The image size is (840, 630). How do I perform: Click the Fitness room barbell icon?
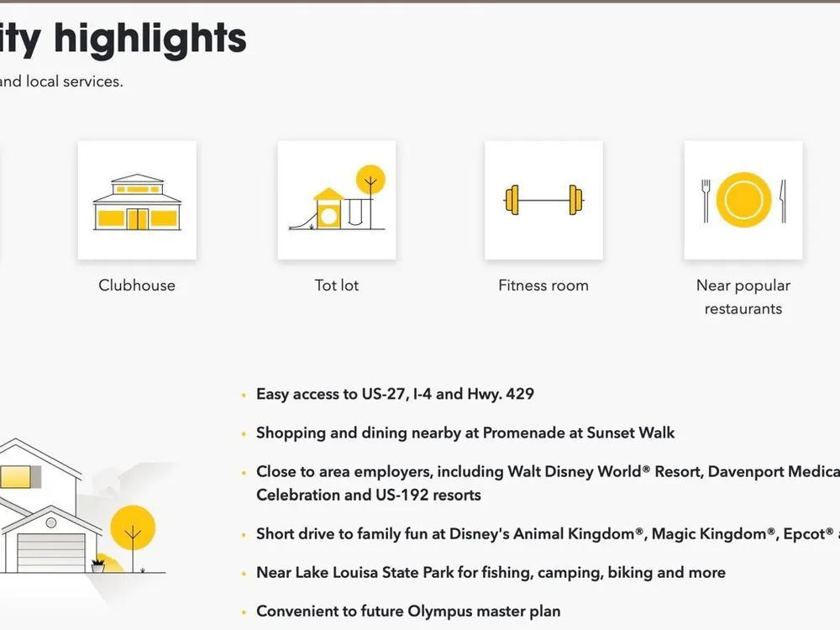pos(543,201)
